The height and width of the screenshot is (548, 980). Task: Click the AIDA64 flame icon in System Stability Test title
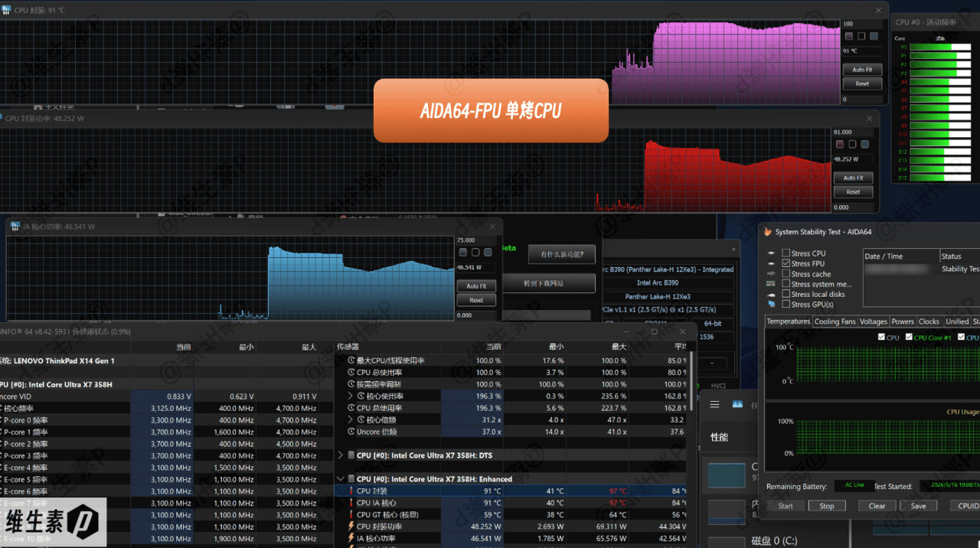(x=768, y=231)
